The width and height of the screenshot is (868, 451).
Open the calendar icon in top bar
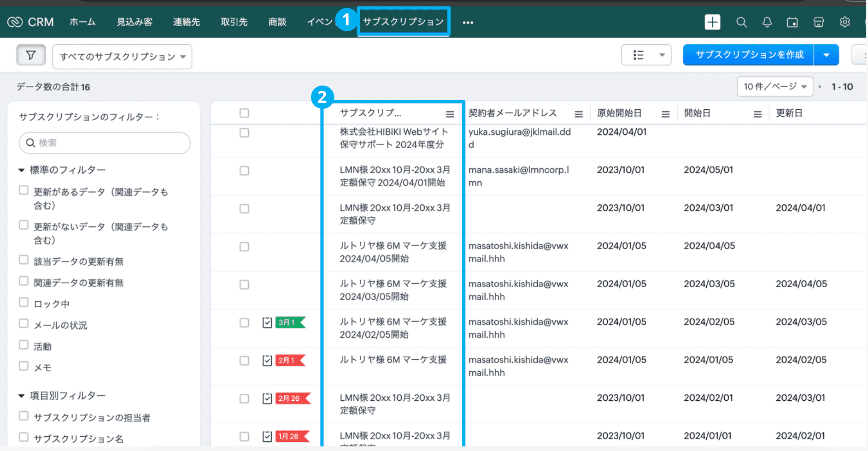click(x=792, y=22)
